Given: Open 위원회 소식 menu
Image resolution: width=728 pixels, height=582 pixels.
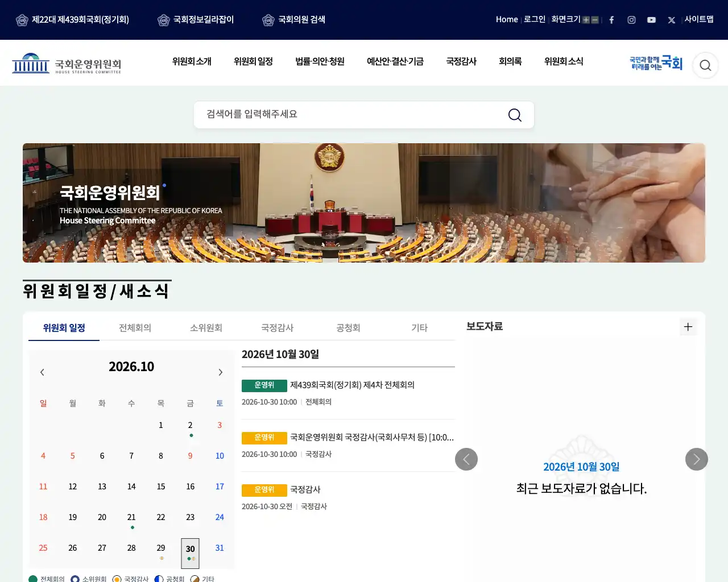Looking at the screenshot, I should pyautogui.click(x=564, y=61).
